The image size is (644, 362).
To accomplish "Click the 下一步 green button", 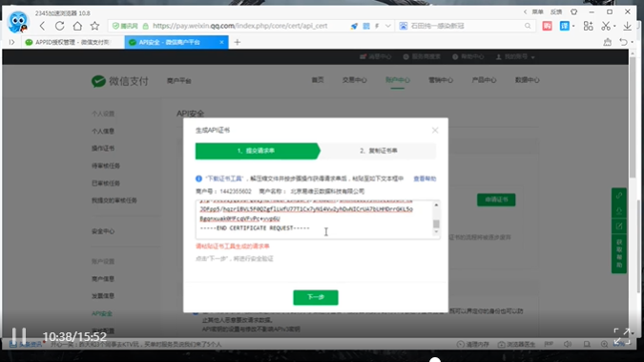I will (316, 297).
